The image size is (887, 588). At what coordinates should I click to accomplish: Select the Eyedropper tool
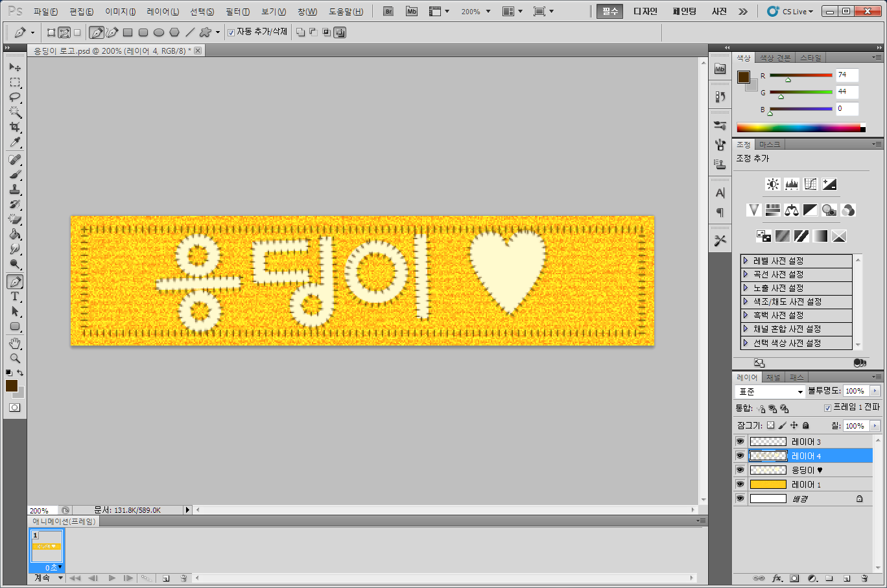[15, 142]
